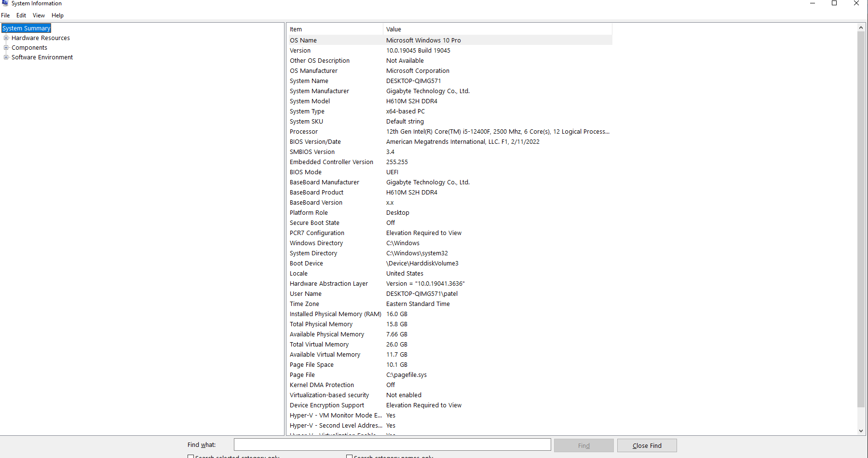Viewport: 868px width, 458px height.
Task: Click the System Information icon in the title bar
Action: (5, 3)
